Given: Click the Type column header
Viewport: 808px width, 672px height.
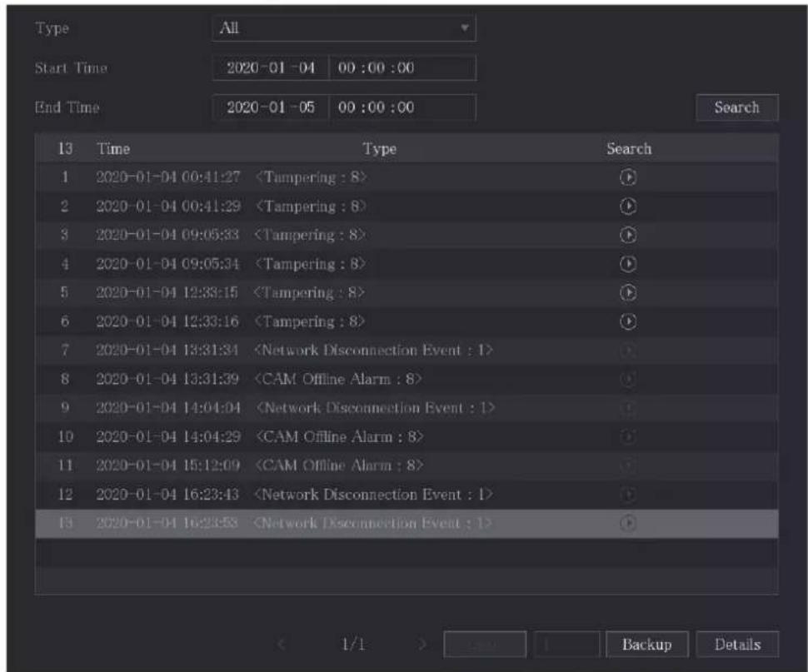Looking at the screenshot, I should coord(380,149).
